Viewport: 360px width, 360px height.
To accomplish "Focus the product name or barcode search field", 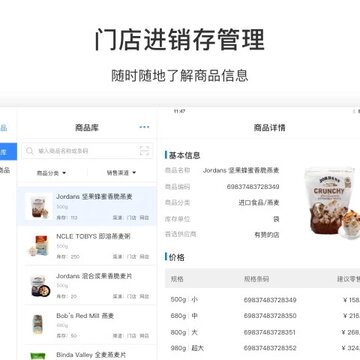I will [x=87, y=151].
